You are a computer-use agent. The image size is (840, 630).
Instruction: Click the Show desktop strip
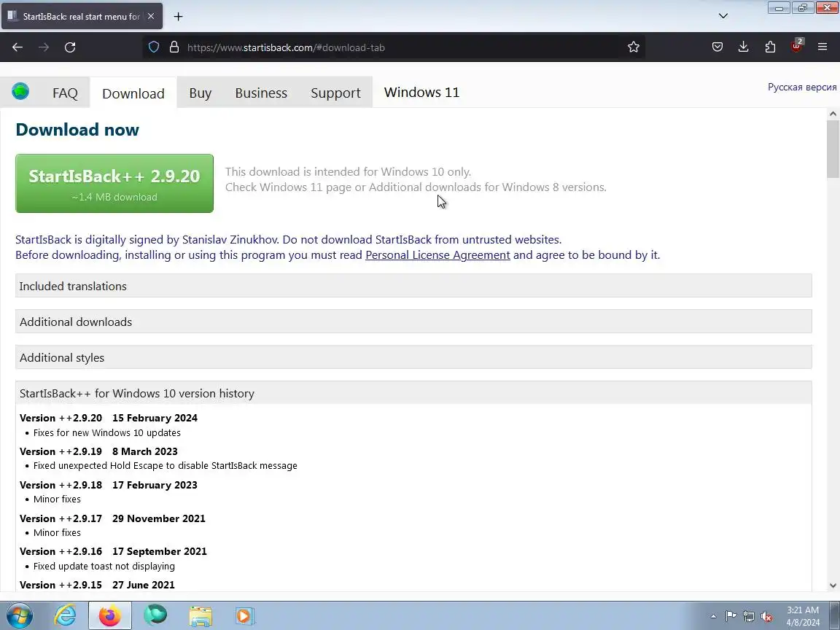click(x=835, y=615)
